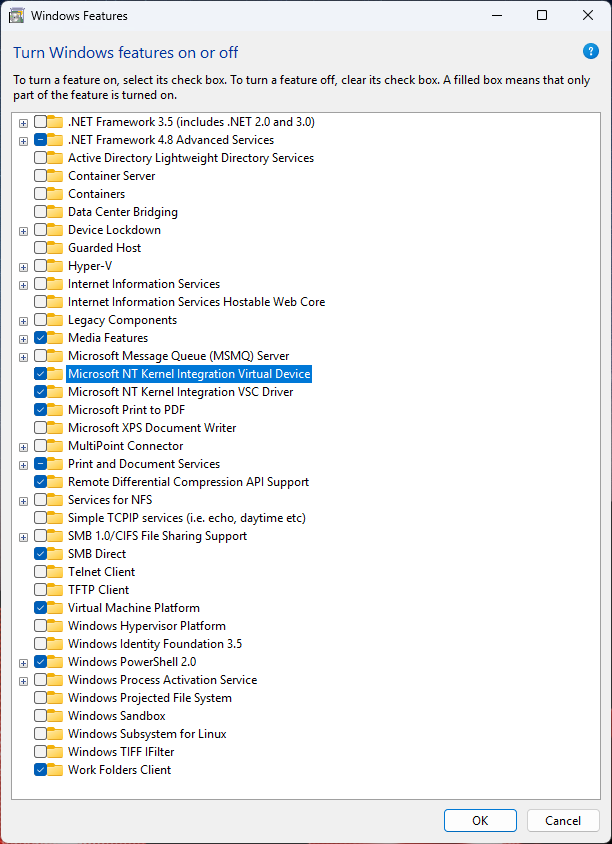Select the Device Lockdown label
Image resolution: width=612 pixels, height=844 pixels.
tap(114, 230)
